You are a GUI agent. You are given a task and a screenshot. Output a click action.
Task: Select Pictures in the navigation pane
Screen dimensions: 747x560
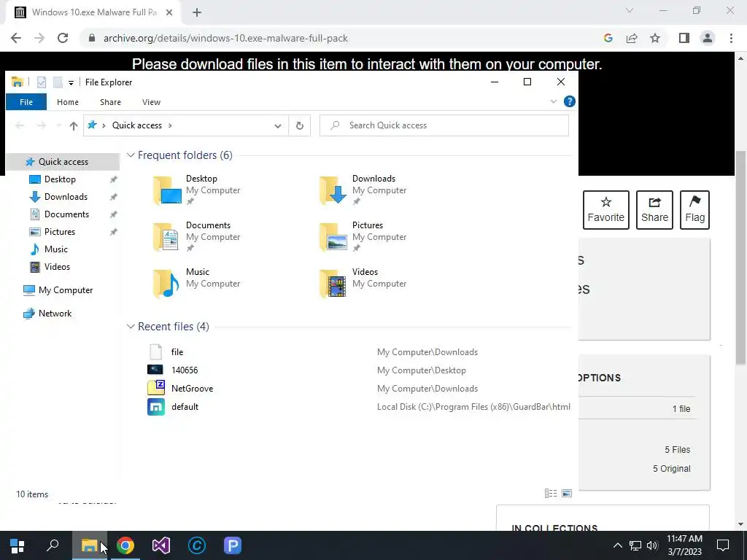tap(60, 232)
